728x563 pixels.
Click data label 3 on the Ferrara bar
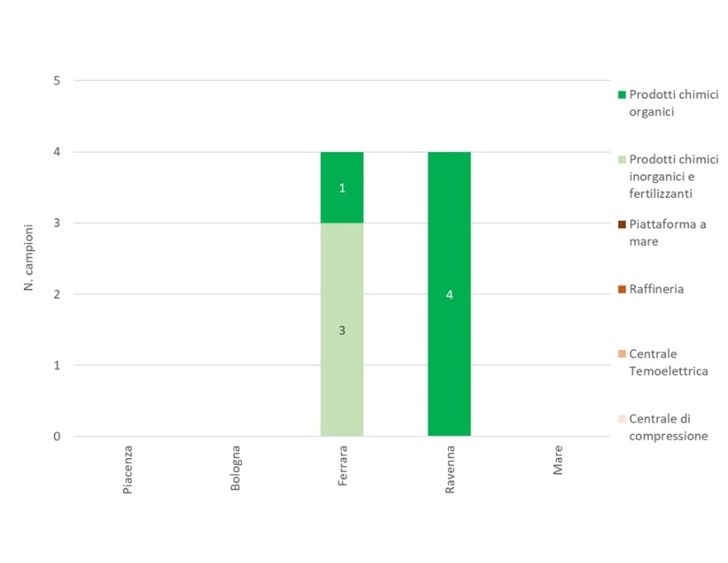point(342,330)
